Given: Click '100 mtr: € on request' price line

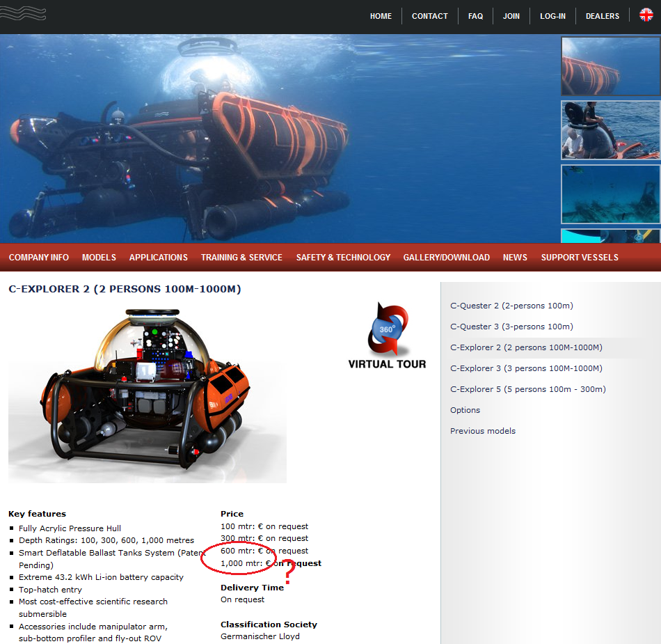Looking at the screenshot, I should (264, 526).
